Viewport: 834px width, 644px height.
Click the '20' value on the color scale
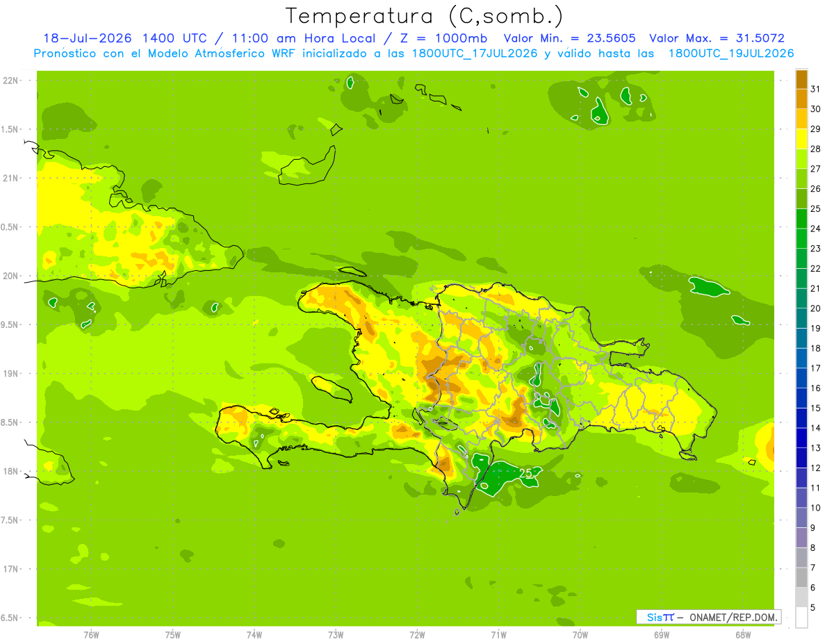pos(816,308)
